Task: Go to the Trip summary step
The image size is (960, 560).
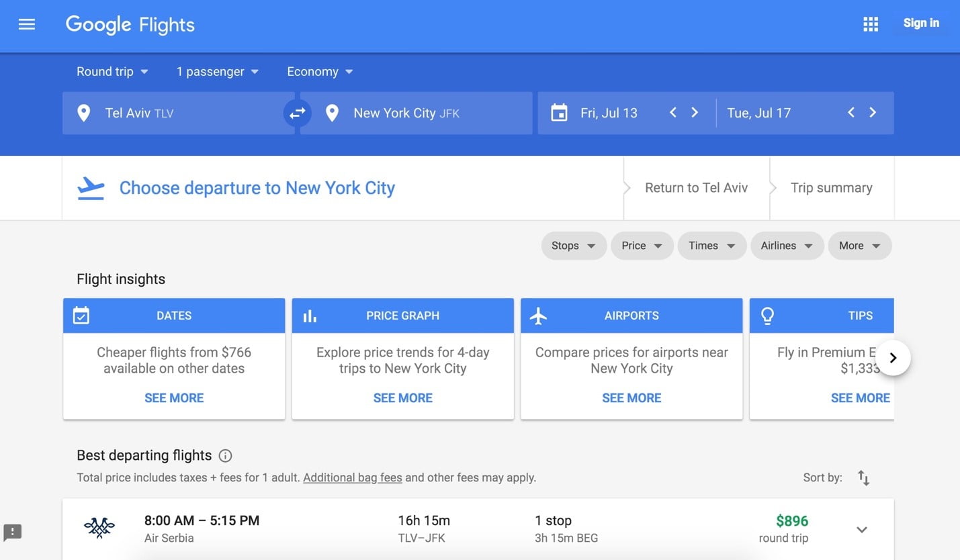Action: coord(831,188)
